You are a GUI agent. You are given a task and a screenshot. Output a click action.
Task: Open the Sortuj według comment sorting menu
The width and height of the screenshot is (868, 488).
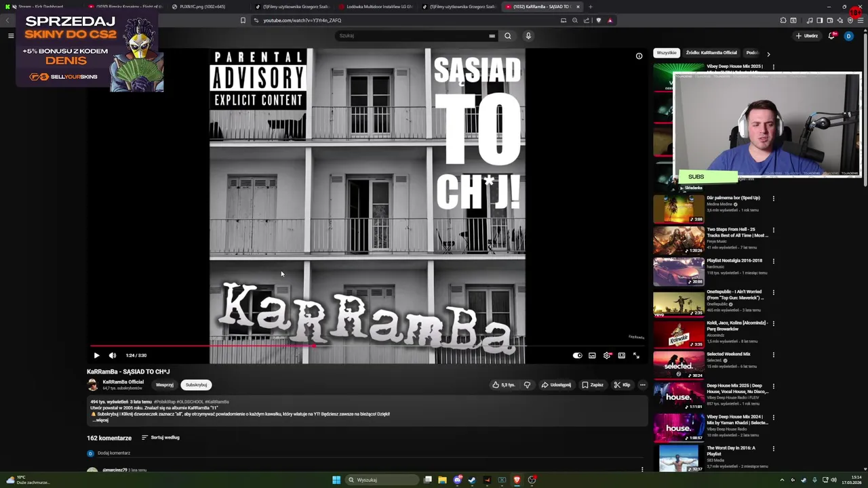click(x=161, y=438)
